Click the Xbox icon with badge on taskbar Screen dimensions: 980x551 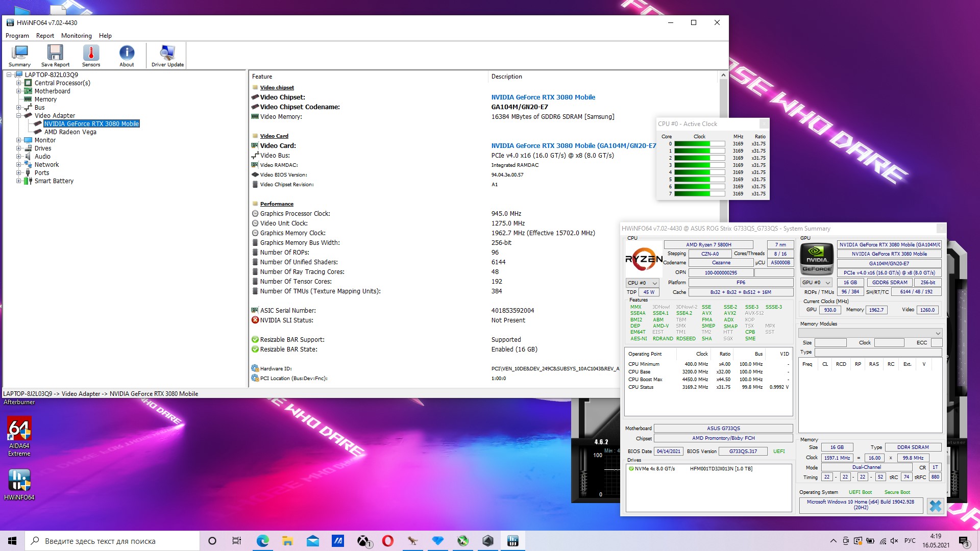363,541
